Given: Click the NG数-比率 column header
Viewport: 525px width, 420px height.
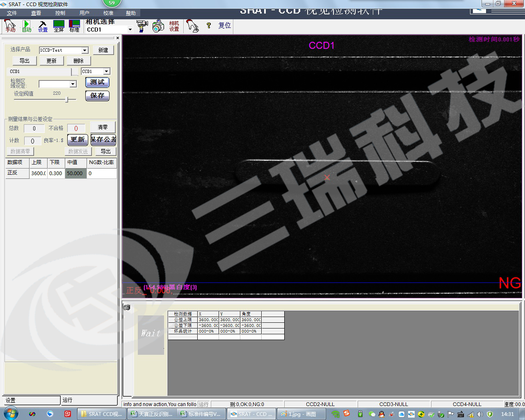Looking at the screenshot, I should (x=102, y=162).
